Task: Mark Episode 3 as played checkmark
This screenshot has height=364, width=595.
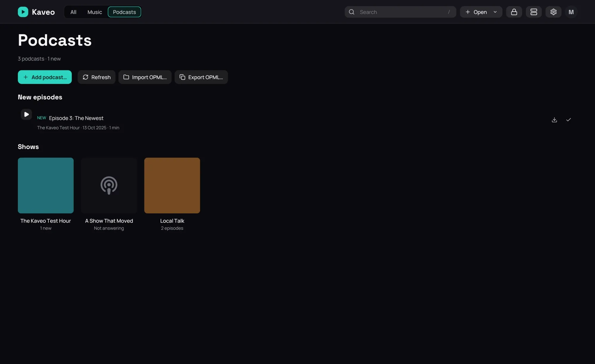Action: pos(569,120)
